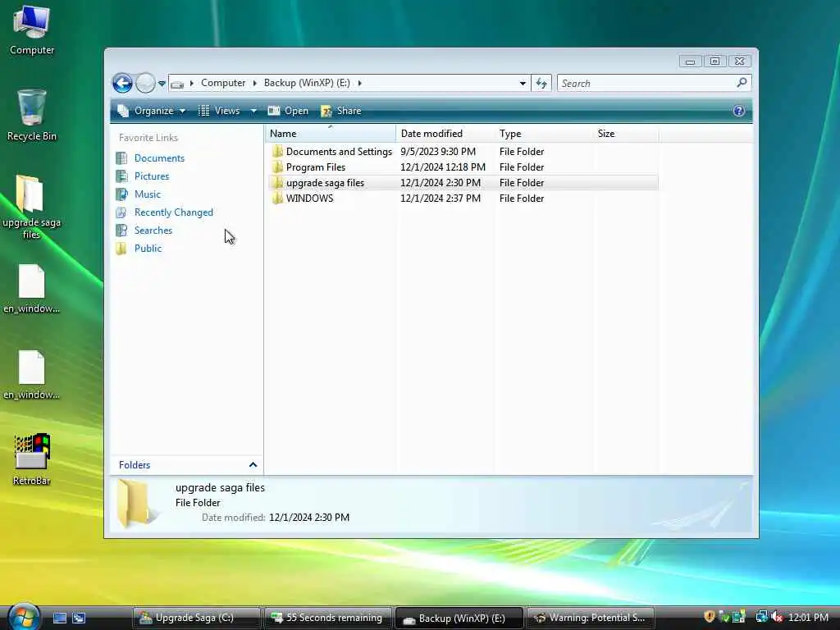Select upgrade saga files desktop folder
Viewport: 840px width, 630px height.
[32, 207]
